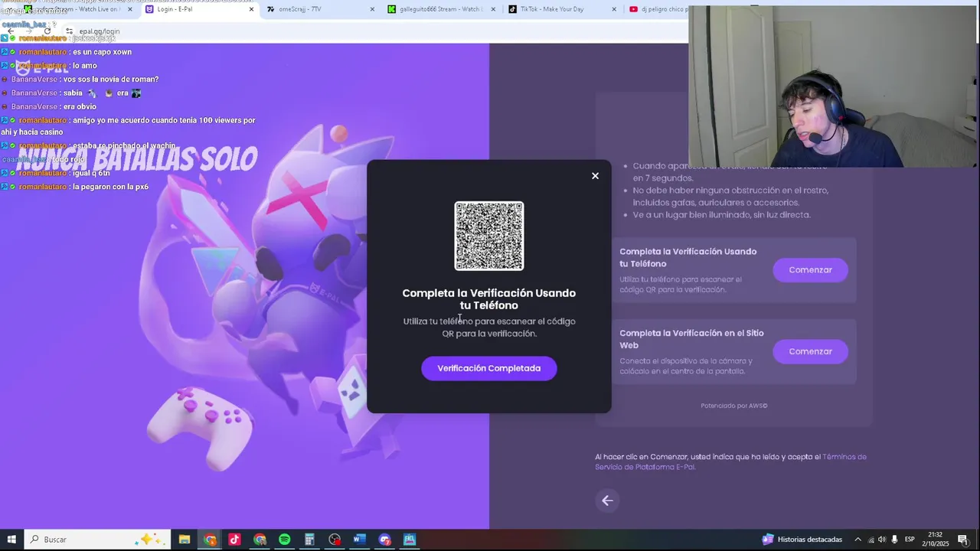This screenshot has height=551, width=980.
Task: Start phone verification with Comenzar button
Action: tap(810, 269)
